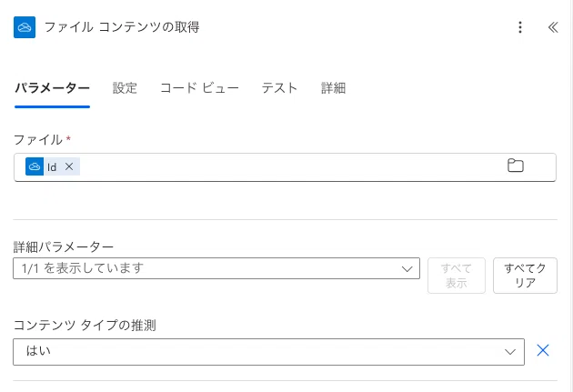
Task: Click the すべて表示 button
Action: coord(457,276)
